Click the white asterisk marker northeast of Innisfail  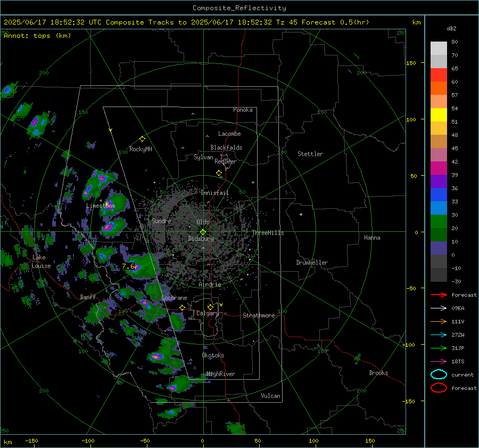coord(253,183)
